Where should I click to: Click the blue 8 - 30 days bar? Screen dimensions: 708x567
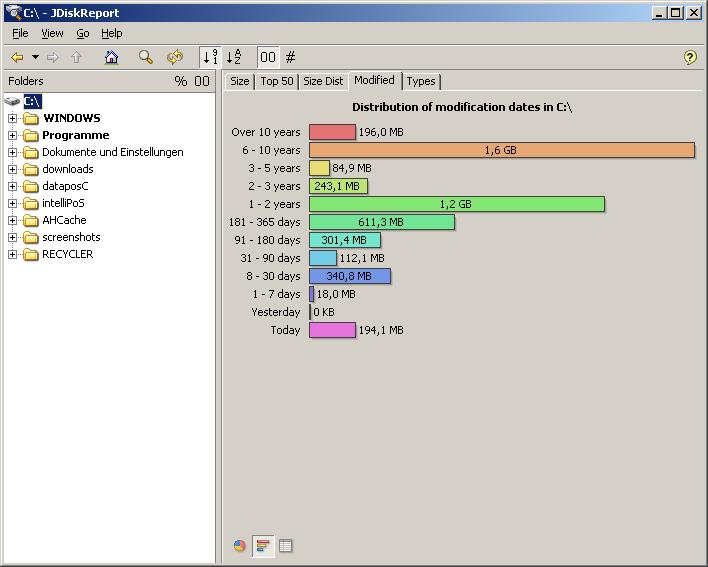[350, 276]
